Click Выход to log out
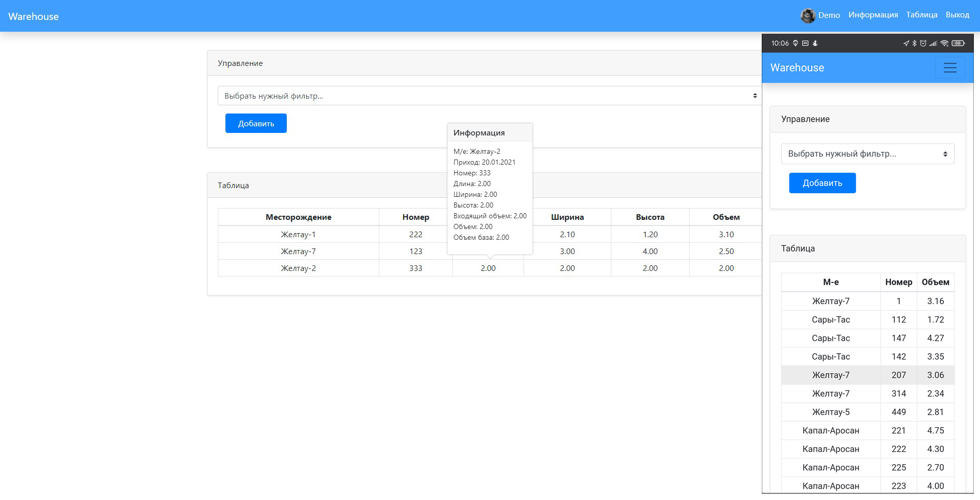Viewport: 980px width, 500px height. pyautogui.click(x=958, y=15)
